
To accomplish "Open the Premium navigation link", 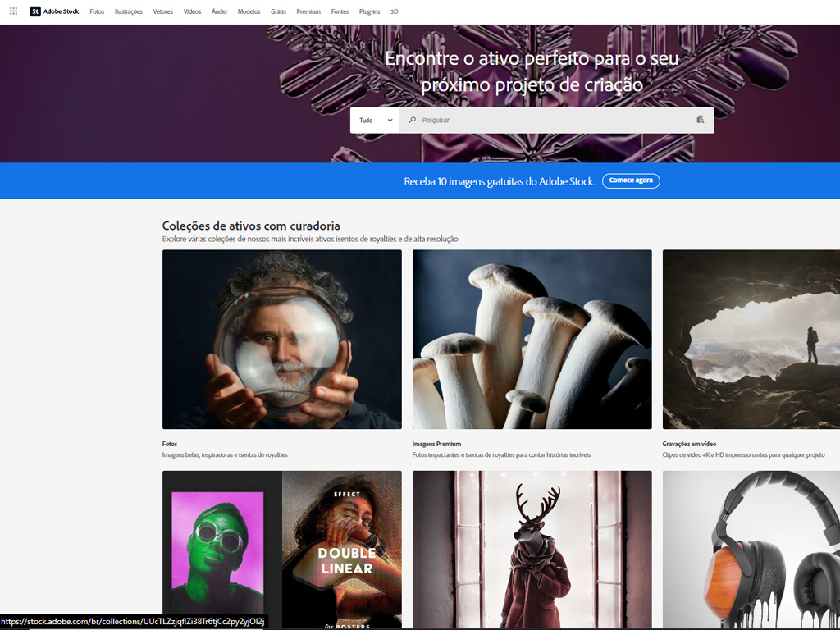I will pos(308,11).
